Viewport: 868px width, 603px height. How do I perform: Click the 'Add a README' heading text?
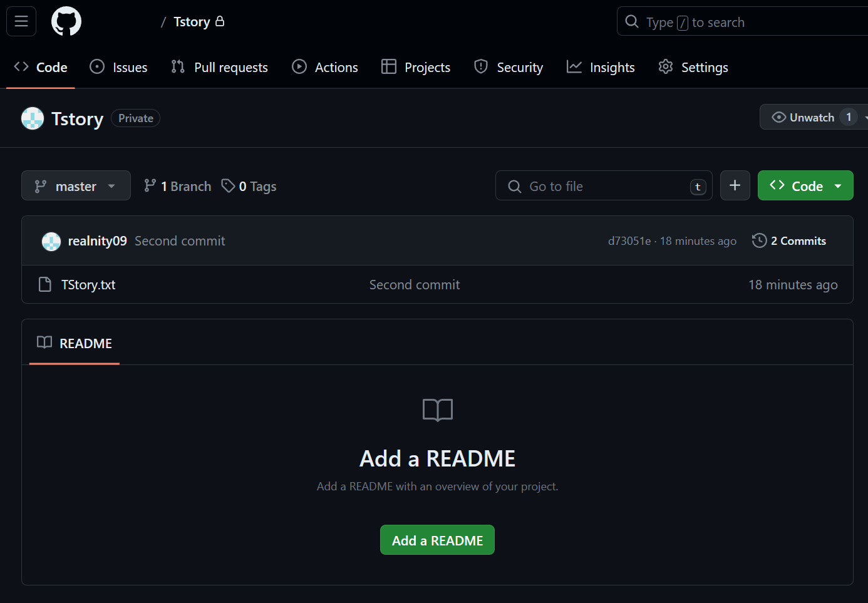pyautogui.click(x=438, y=458)
